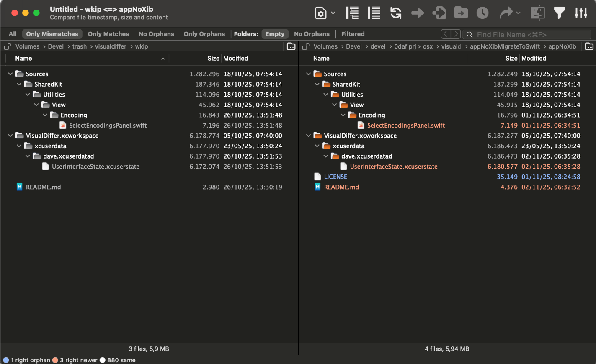Screen dimensions: 596x364
Task: Open the dropdown arrow beside the curved share arrow
Action: [x=518, y=13]
